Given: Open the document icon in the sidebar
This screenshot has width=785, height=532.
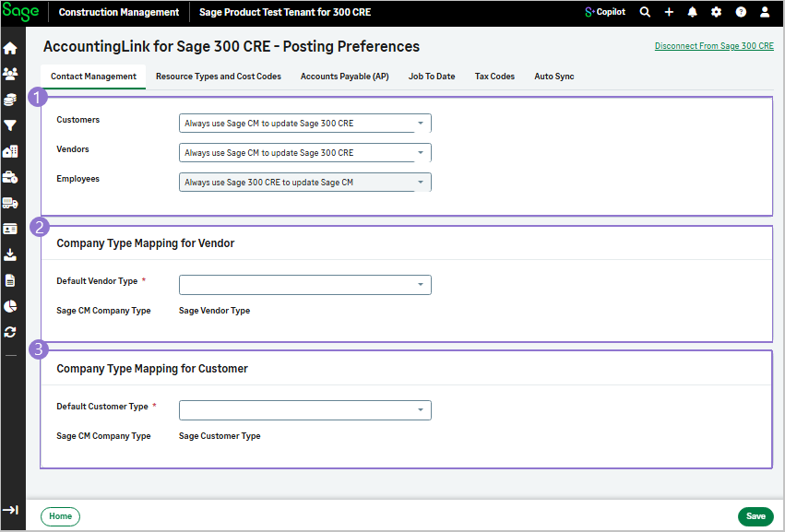Looking at the screenshot, I should pos(10,279).
